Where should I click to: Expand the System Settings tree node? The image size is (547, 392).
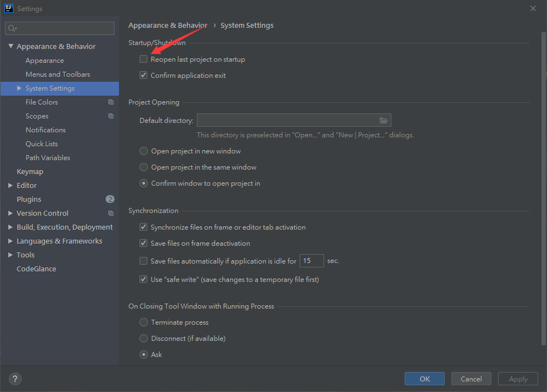[x=19, y=88]
